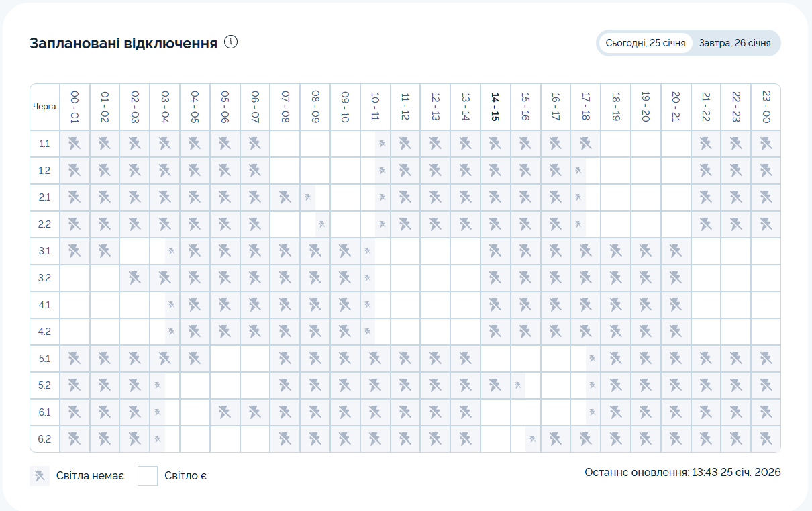
Task: Click outage icon for queue 1.2 at 23-00
Action: pos(766,171)
